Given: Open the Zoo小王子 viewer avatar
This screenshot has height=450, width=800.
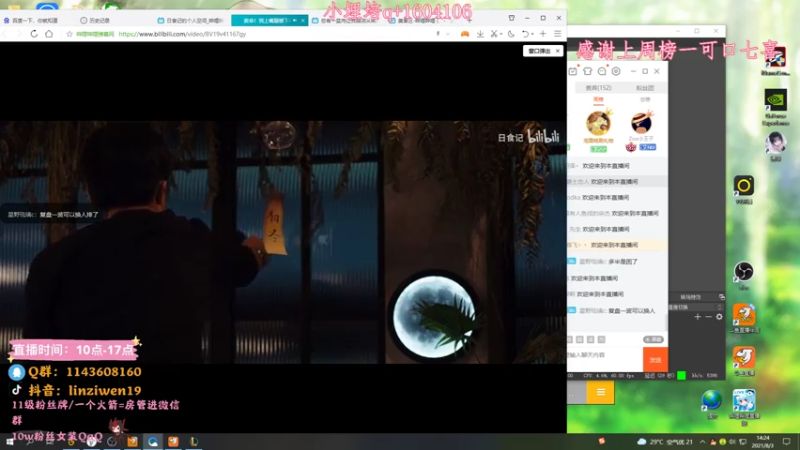Looking at the screenshot, I should click(641, 122).
